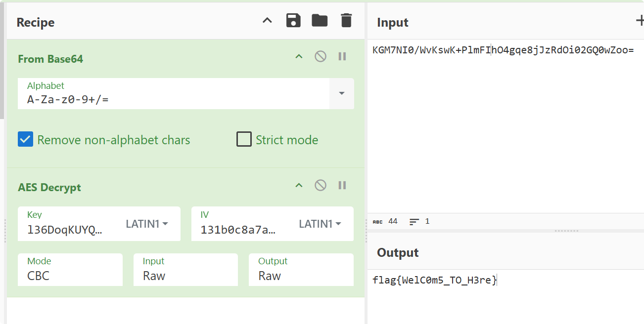The width and height of the screenshot is (644, 324).
Task: Save the current recipe
Action: coord(293,21)
